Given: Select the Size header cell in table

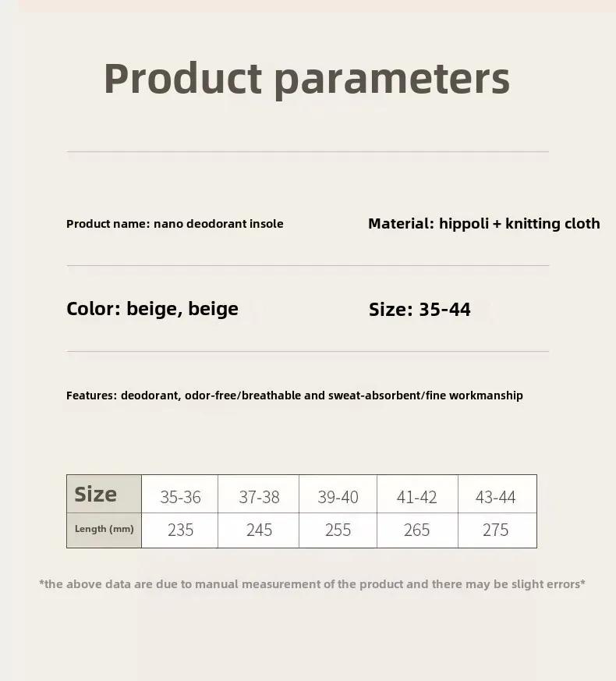Looking at the screenshot, I should click(104, 494).
